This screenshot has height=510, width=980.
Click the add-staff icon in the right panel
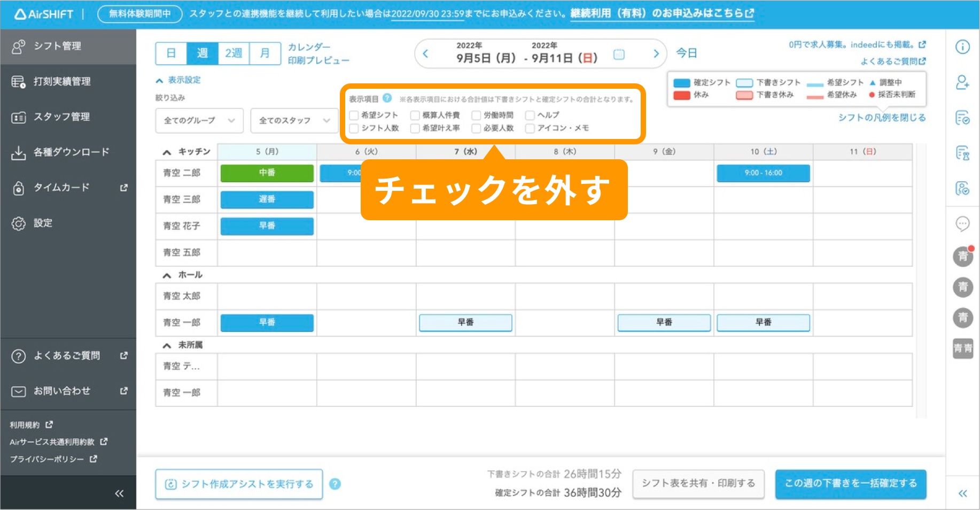[x=963, y=83]
